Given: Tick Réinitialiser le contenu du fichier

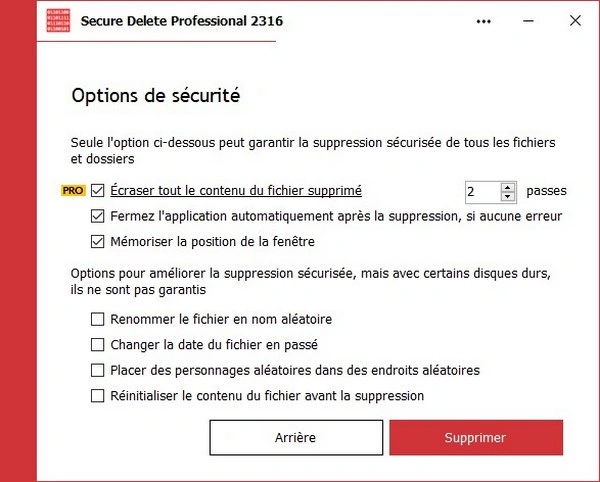Looking at the screenshot, I should click(97, 396).
